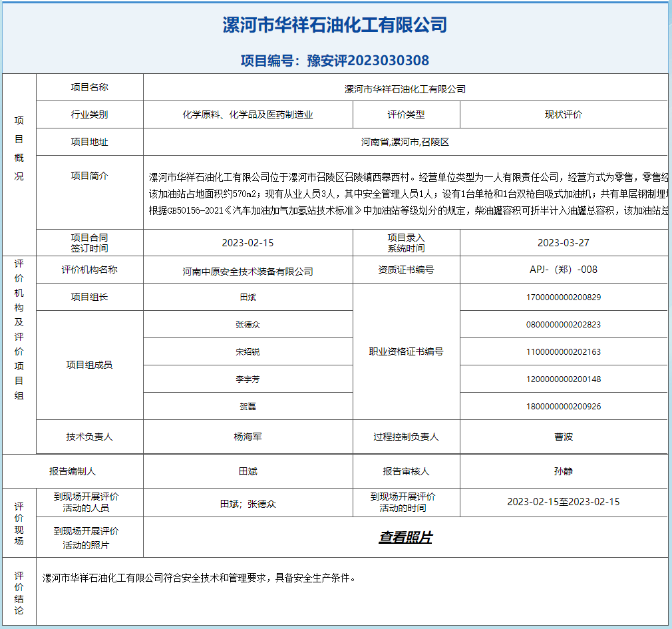
Task: Select on-site personnel 田斌；张德众
Action: pos(248,504)
